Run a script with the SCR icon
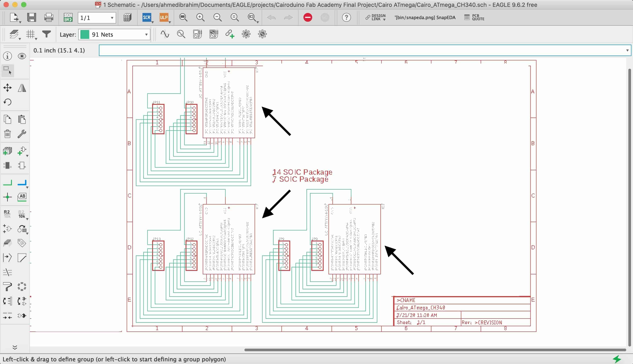Screen dimensions: 633x364 click(x=147, y=18)
